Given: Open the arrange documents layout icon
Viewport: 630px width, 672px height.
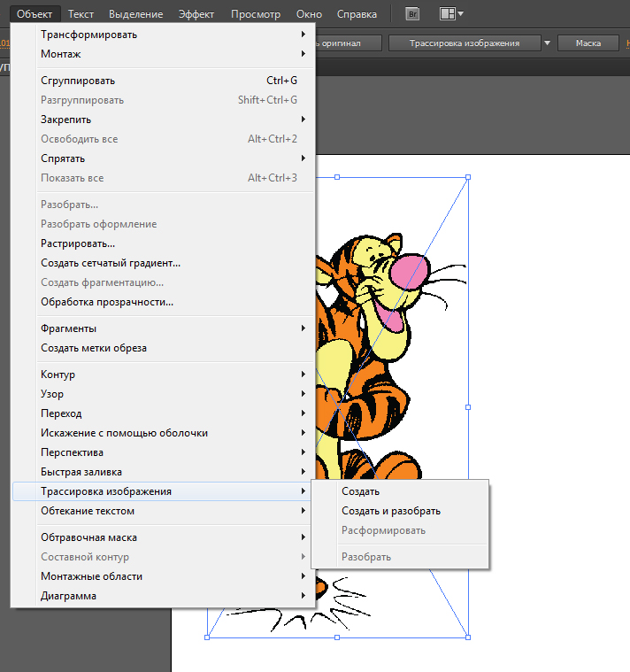Looking at the screenshot, I should coord(447,13).
